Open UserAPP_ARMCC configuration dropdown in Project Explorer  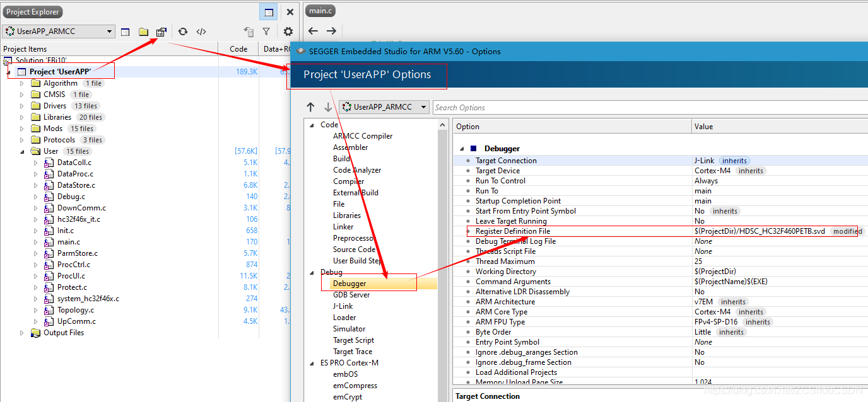coord(58,32)
